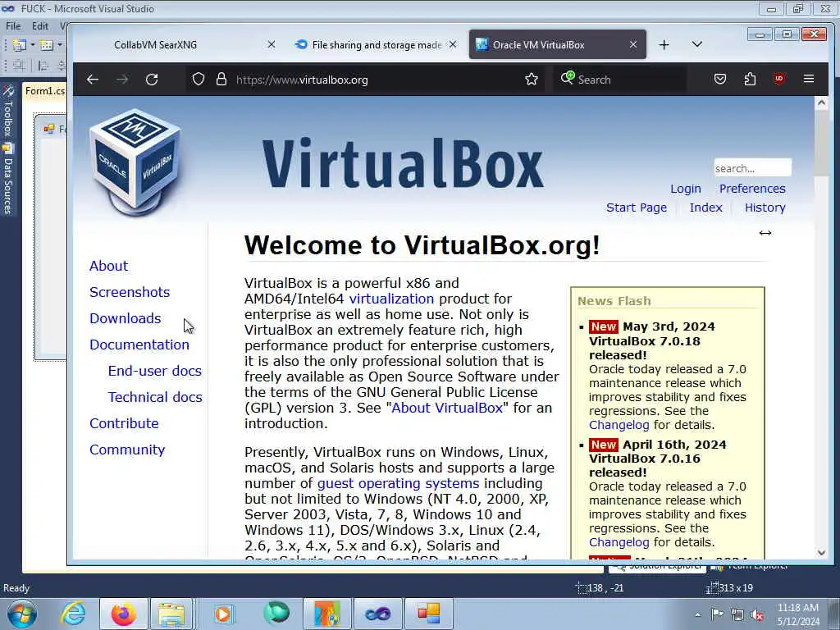Expand the list all tabs chevron
840x630 pixels.
[x=697, y=44]
